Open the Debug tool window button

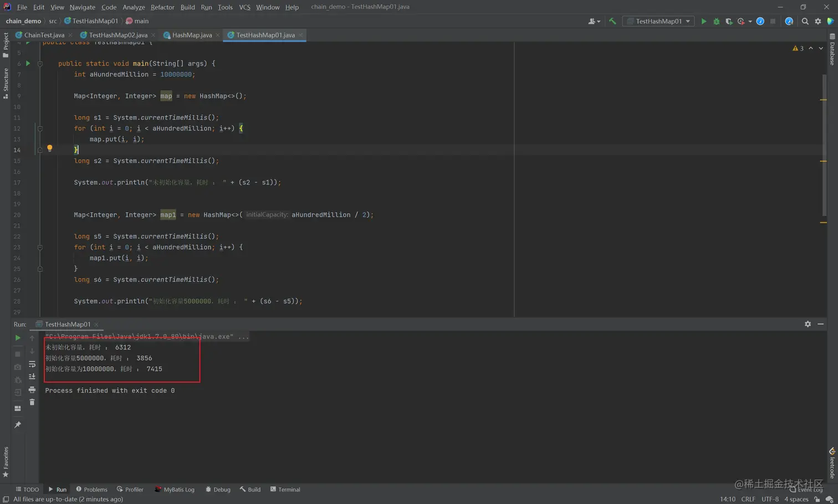[217, 490]
